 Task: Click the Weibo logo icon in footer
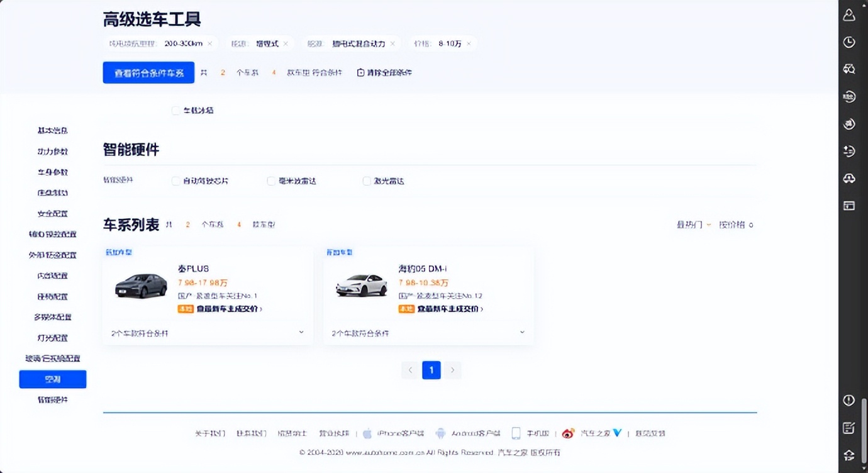569,433
